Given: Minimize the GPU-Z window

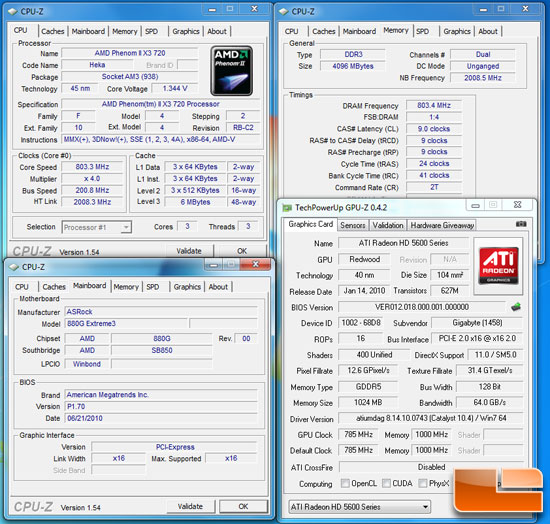Looking at the screenshot, I should click(x=475, y=205).
